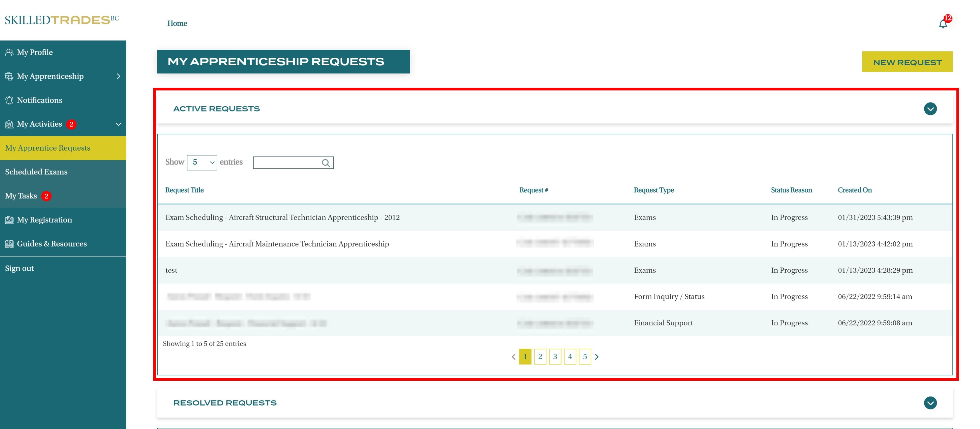The width and height of the screenshot is (980, 429).
Task: Click the My Activities sidebar icon
Action: [x=9, y=124]
